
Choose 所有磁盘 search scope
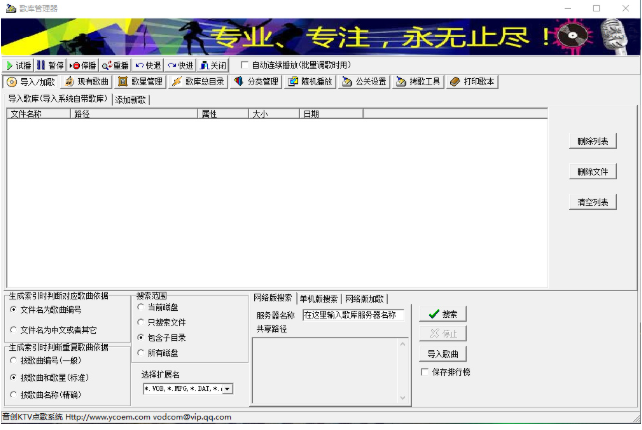pos(158,353)
